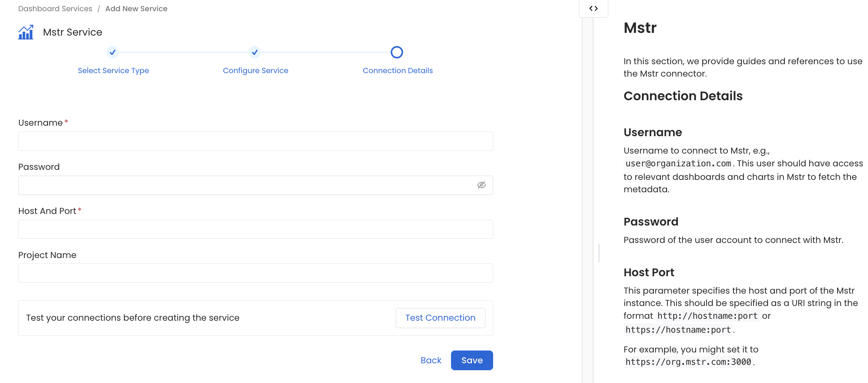Select the Configure Service step label
The height and width of the screenshot is (383, 868).
coord(255,70)
